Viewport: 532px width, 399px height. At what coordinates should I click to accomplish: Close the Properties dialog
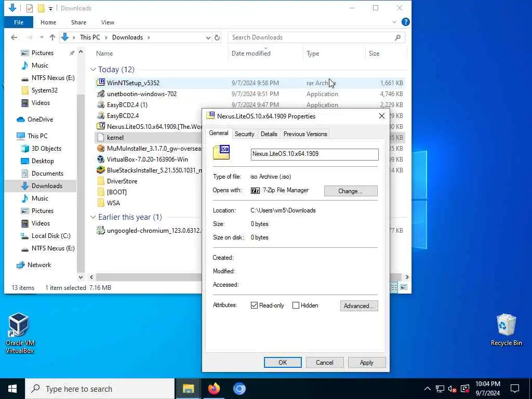(382, 116)
